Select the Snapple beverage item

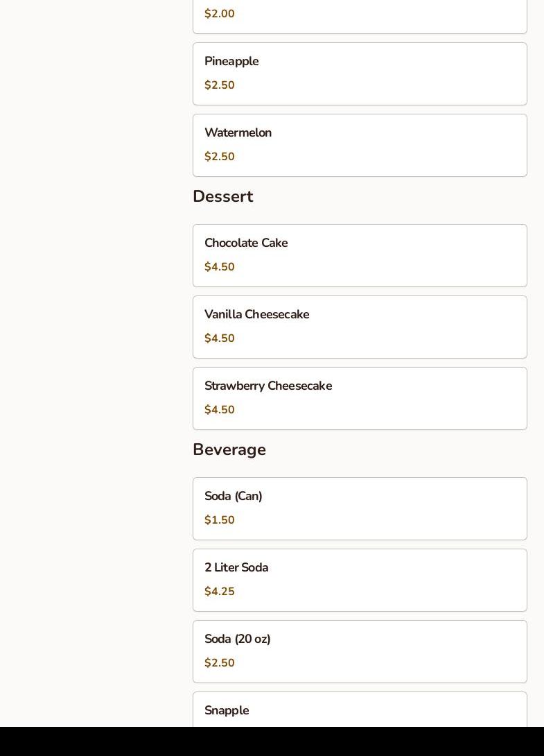[x=227, y=711]
